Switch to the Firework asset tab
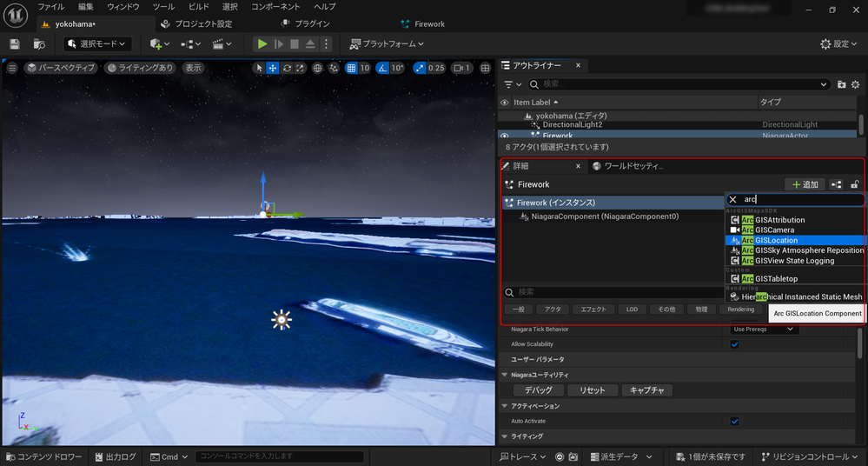 (423, 23)
